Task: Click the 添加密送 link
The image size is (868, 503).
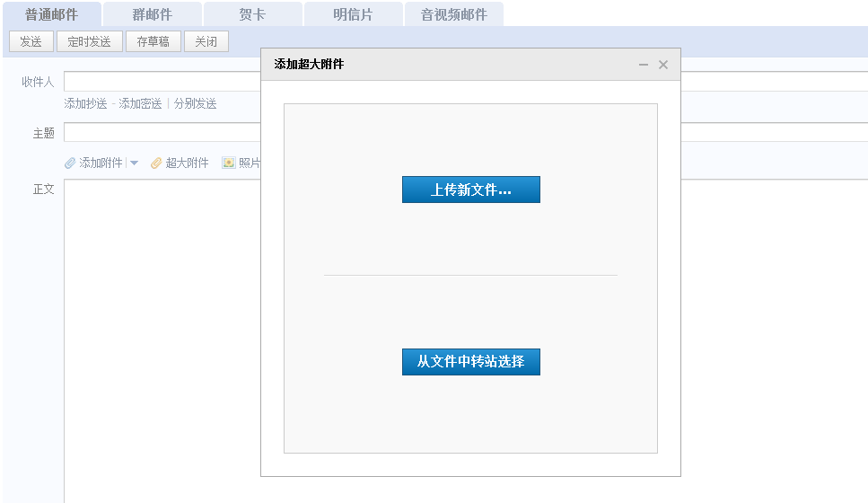Action: click(x=140, y=103)
